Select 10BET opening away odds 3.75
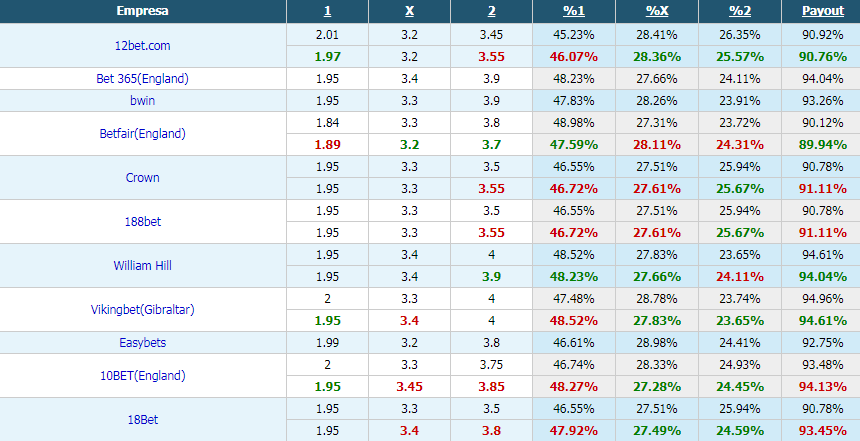Viewport: 860px width, 441px height. pyautogui.click(x=491, y=364)
